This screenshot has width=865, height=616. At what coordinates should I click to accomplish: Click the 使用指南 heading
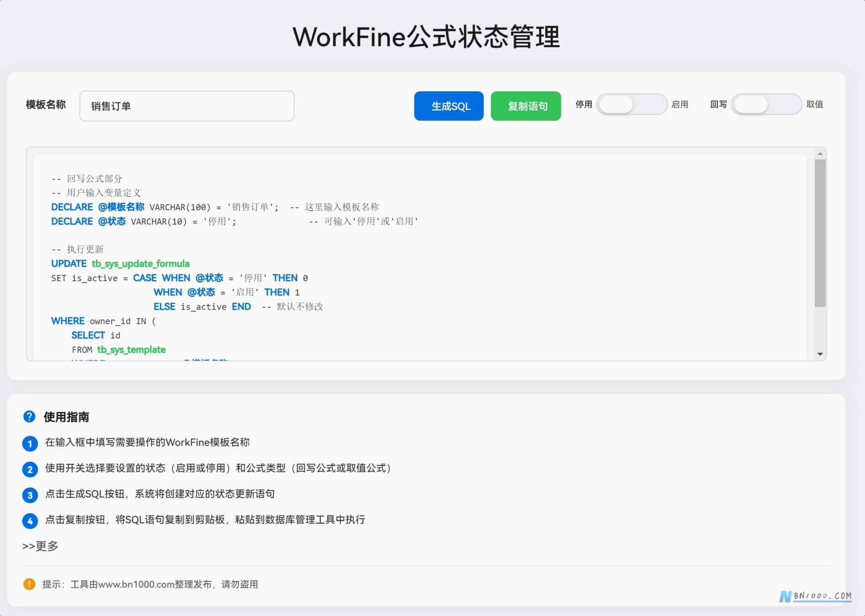66,417
